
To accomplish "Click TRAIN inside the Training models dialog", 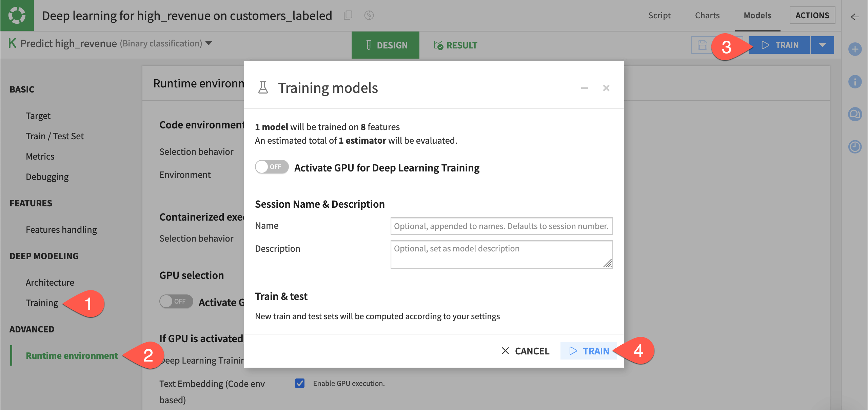I will [589, 351].
